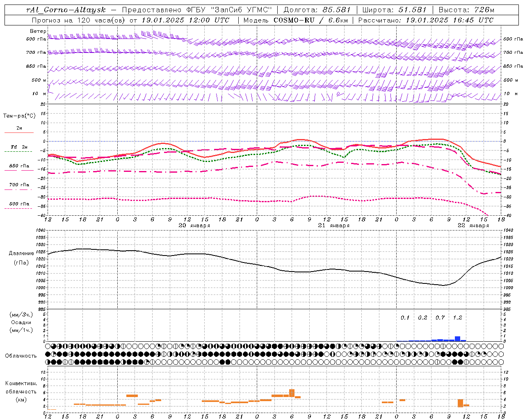Select the Давление pressure panel label
This screenshot has height=420, width=525.
[21, 253]
